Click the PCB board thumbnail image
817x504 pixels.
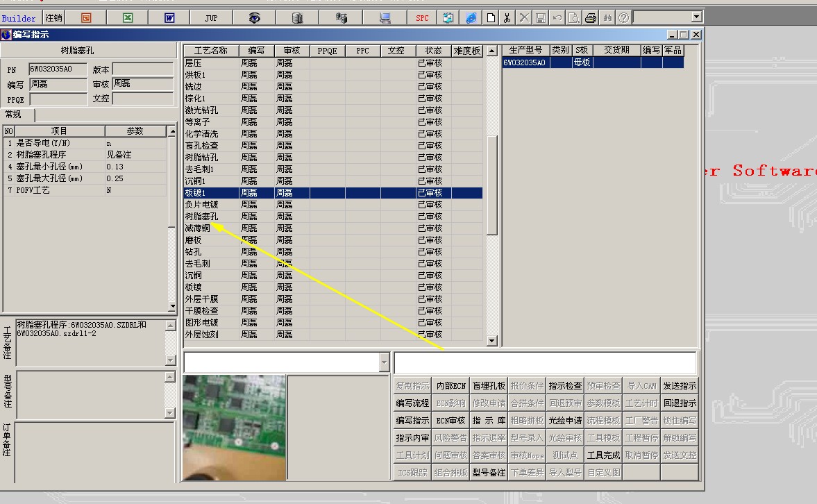coord(234,428)
